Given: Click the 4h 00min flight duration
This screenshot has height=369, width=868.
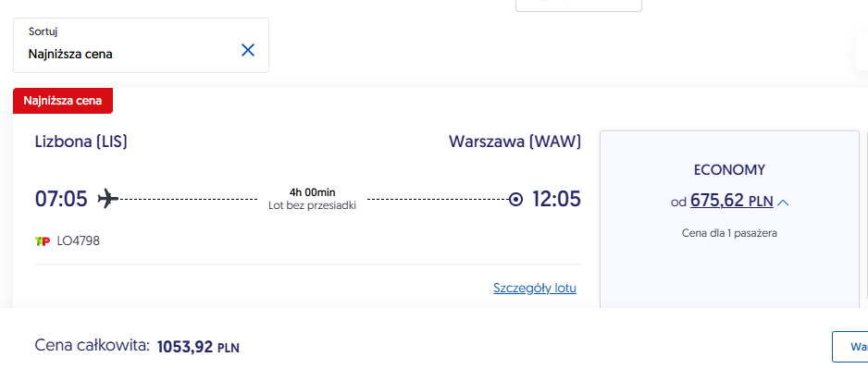Looking at the screenshot, I should point(312,192).
